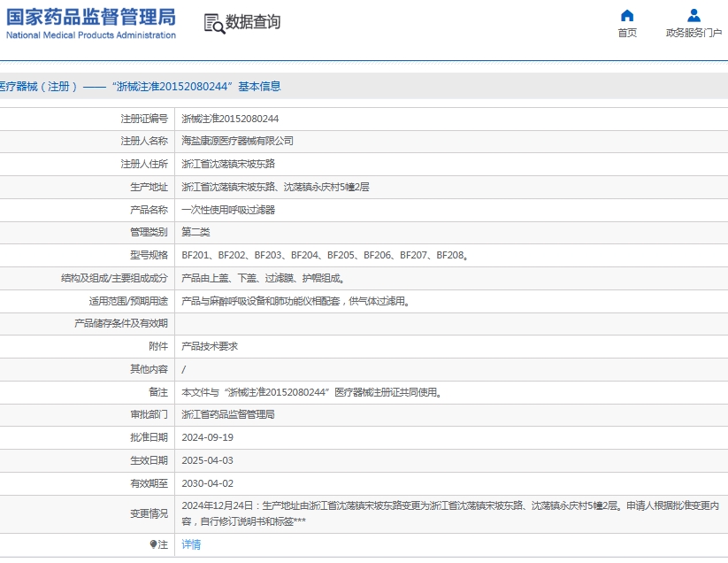Click the remarks value 本文件与…共同使用
The width and height of the screenshot is (728, 563).
pos(311,392)
